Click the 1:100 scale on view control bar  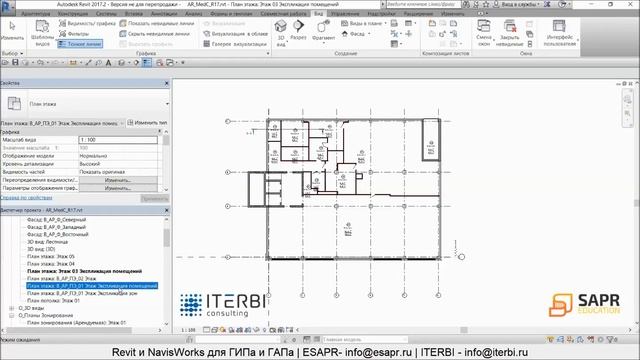click(x=188, y=330)
